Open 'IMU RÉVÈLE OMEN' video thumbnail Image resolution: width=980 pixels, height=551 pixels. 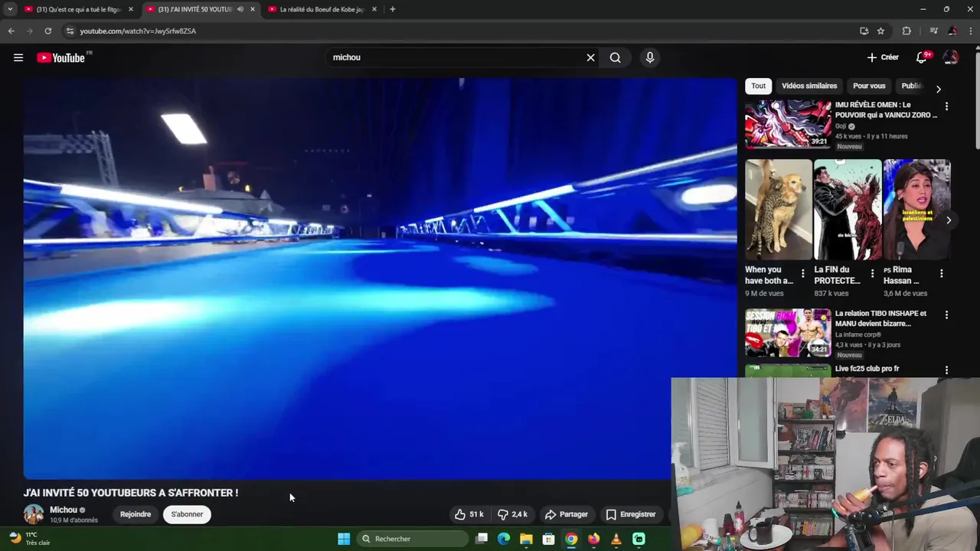pos(788,123)
